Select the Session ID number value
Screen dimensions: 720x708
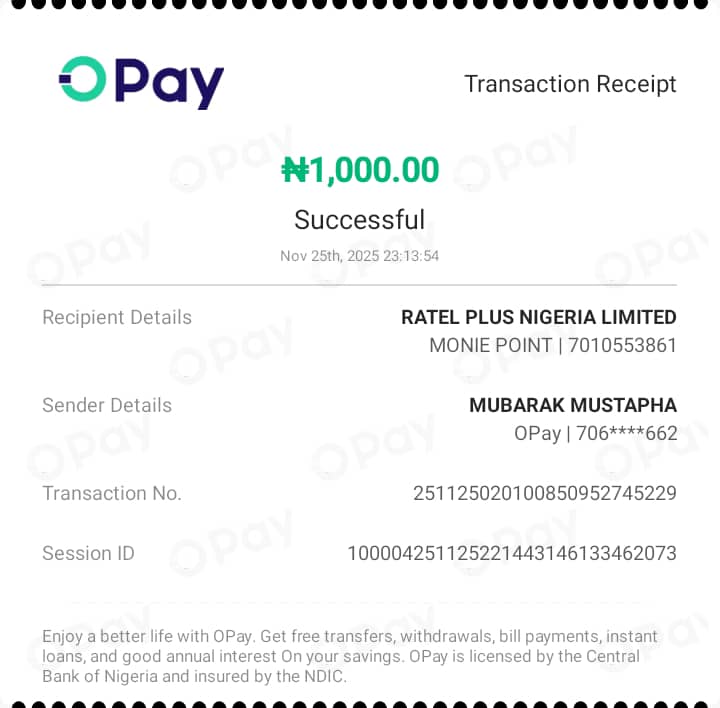tap(512, 553)
